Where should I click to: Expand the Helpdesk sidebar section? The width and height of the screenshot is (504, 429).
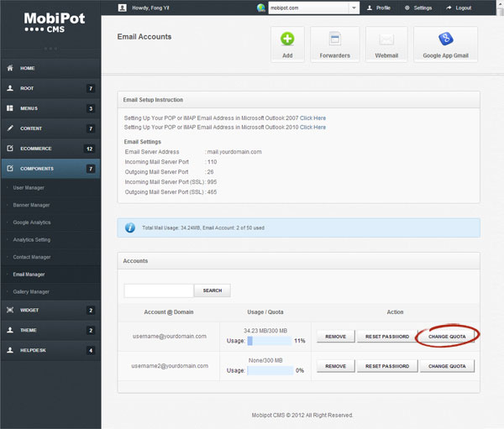pos(50,350)
